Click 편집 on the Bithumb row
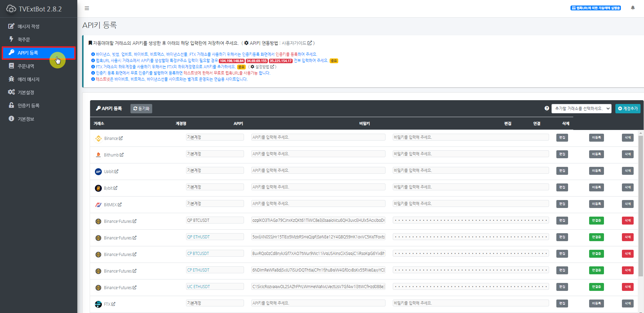The image size is (644, 313). [562, 154]
